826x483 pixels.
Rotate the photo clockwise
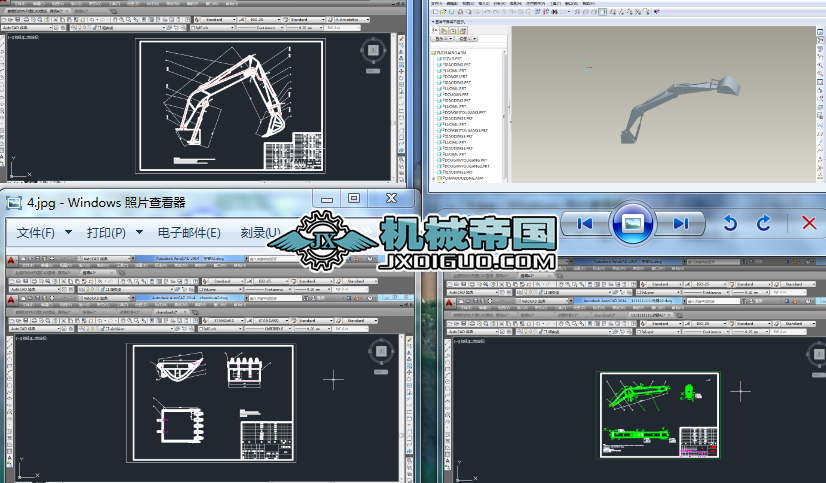763,223
